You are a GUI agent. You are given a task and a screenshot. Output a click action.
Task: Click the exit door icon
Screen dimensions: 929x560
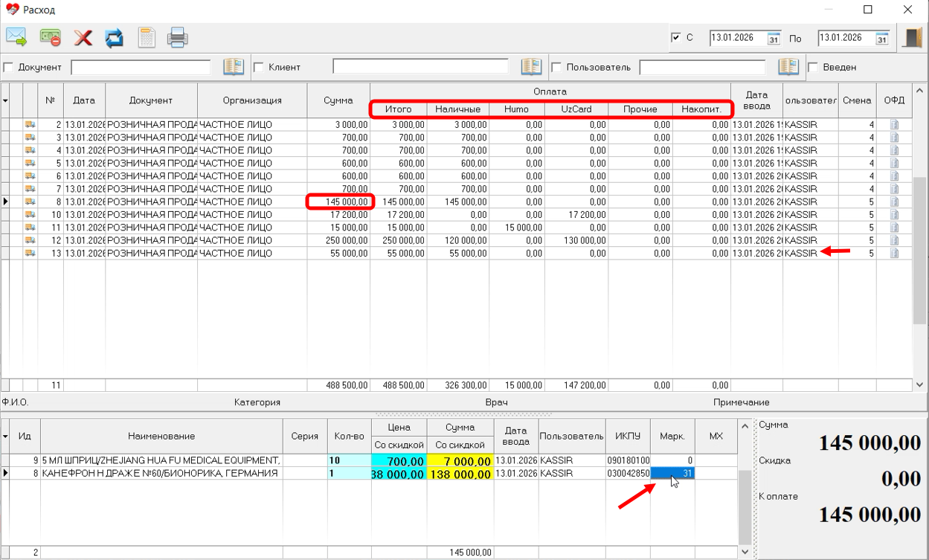tap(912, 37)
